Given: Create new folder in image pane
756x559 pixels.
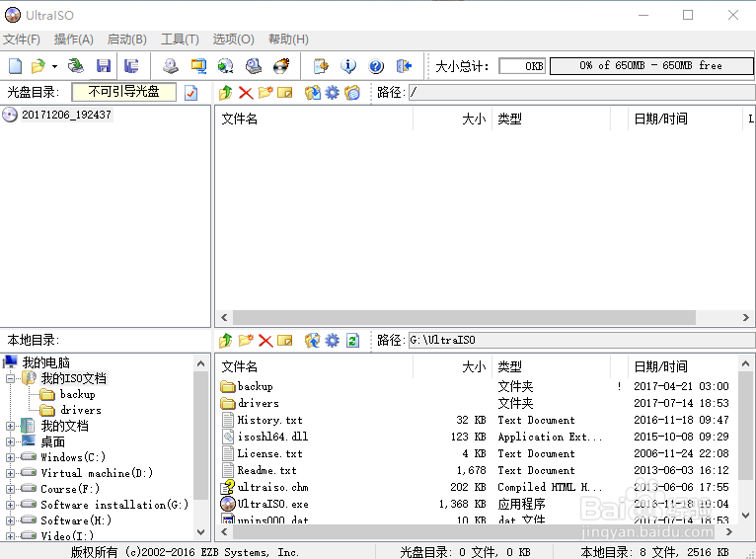Looking at the screenshot, I should (265, 92).
